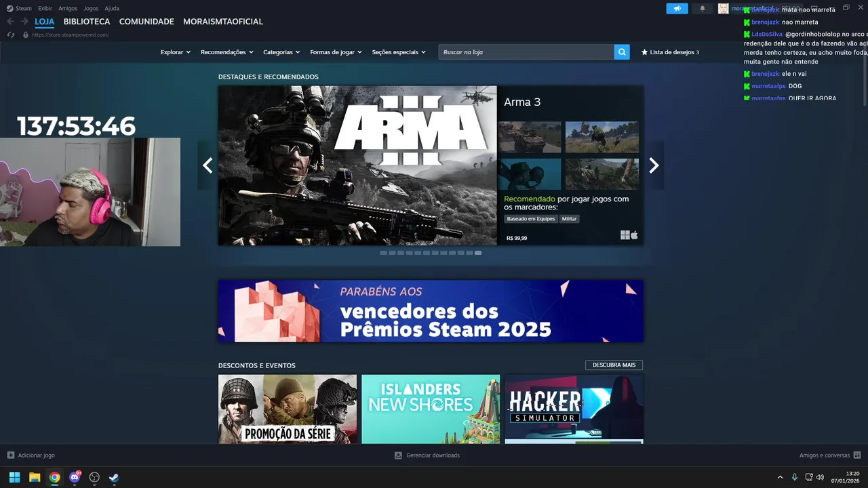Open the Islanders New Shores tile
868x488 pixels.
pyautogui.click(x=431, y=409)
